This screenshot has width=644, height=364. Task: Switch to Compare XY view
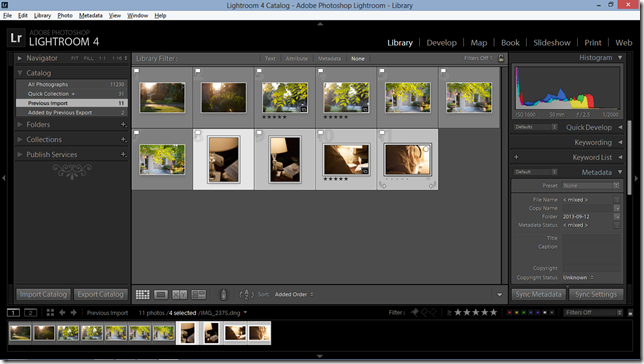coord(179,295)
